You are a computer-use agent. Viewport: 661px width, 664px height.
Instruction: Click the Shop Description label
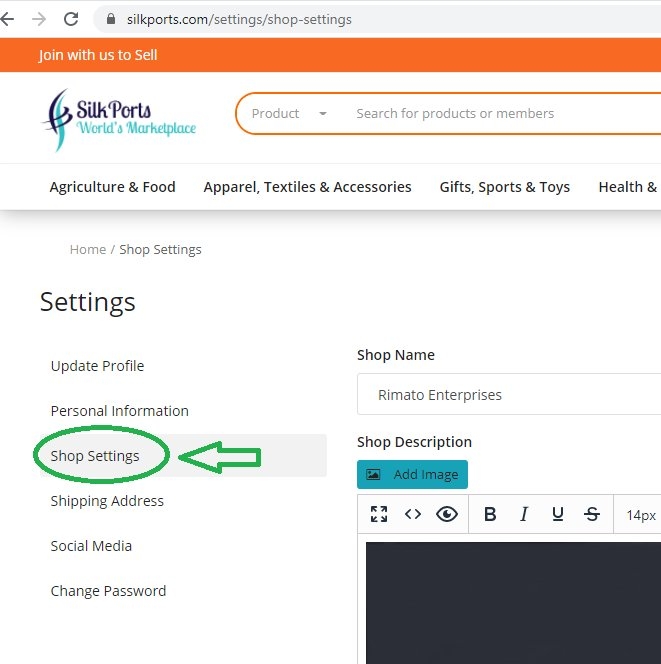415,442
